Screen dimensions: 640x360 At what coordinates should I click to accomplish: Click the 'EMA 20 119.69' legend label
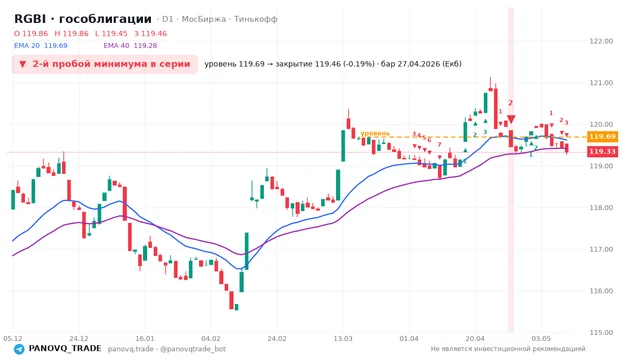tap(41, 45)
